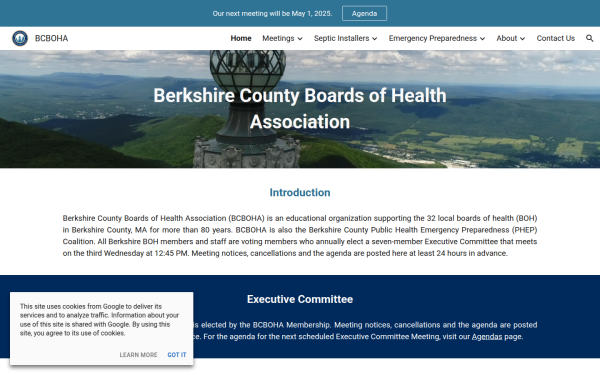
Task: Open the Septic Installers menu item
Action: click(341, 38)
